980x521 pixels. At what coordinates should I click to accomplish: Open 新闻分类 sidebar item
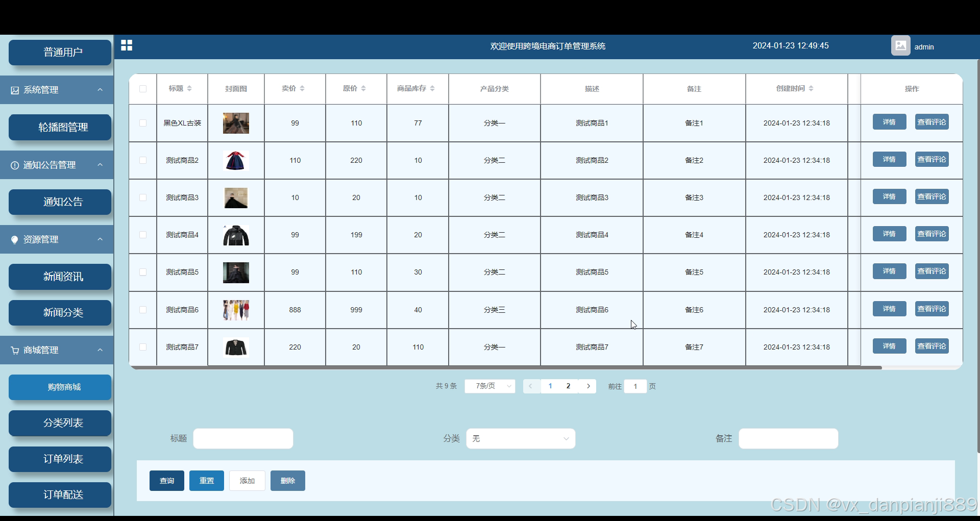(60, 313)
